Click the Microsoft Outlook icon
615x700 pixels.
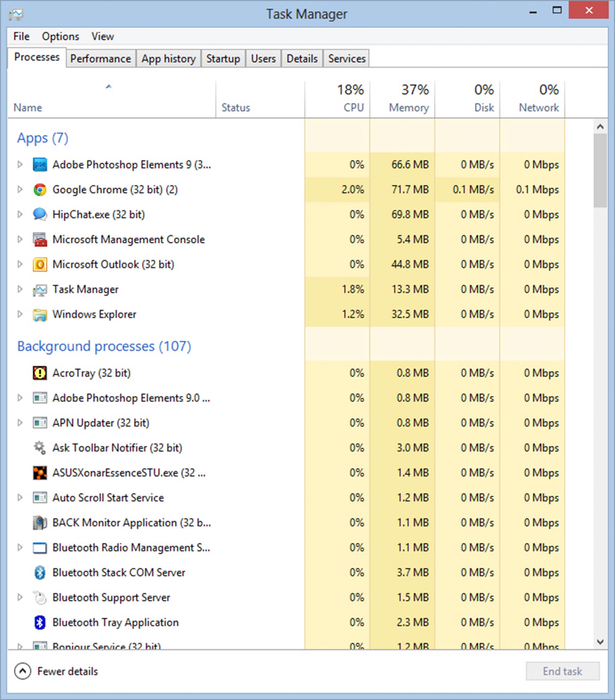pyautogui.click(x=40, y=264)
